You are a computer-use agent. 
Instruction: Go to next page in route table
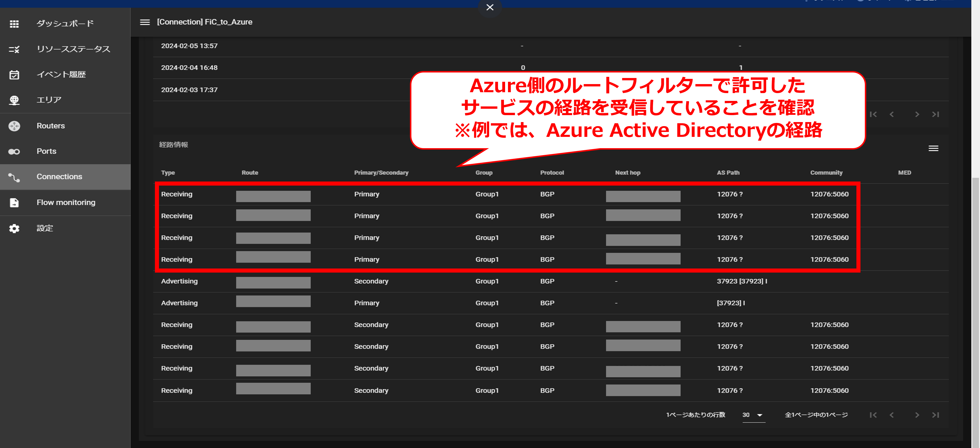[917, 415]
